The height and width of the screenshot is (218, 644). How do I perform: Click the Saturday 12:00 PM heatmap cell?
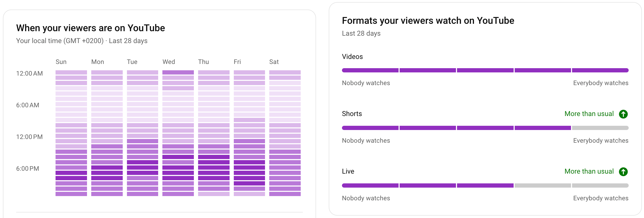click(x=285, y=136)
